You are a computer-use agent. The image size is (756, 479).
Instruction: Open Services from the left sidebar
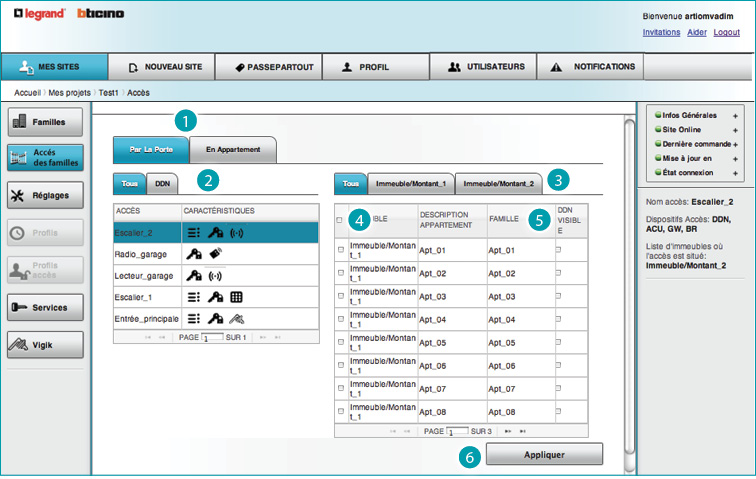[45, 308]
